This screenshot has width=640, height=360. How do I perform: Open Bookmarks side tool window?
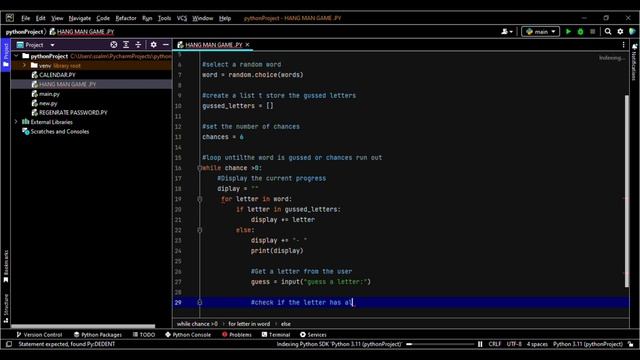coord(6,266)
